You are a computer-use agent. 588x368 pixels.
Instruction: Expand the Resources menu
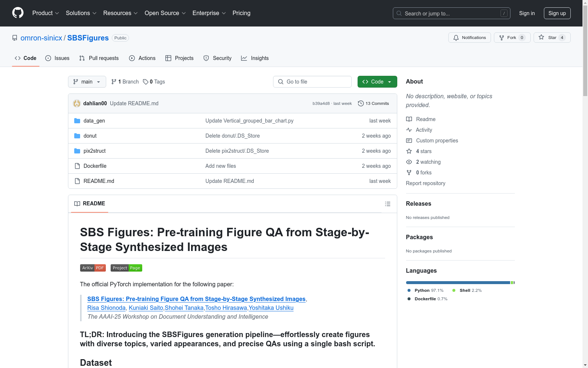point(121,13)
